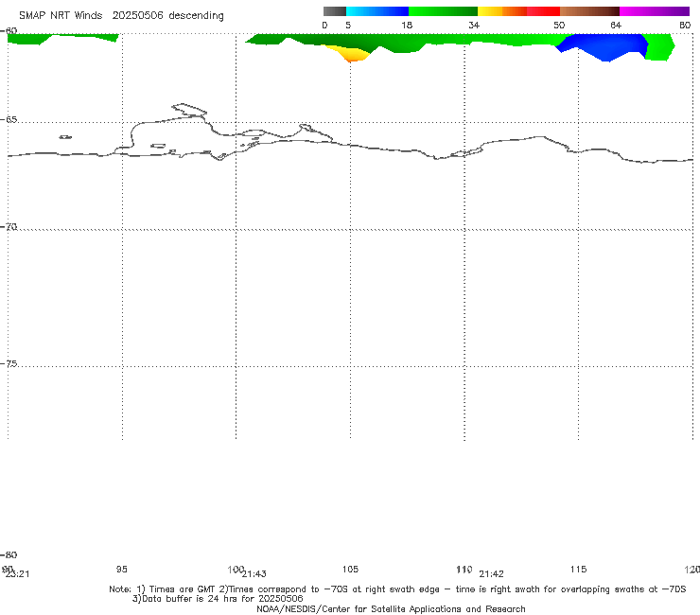Click the '80' label under the color bar
Screen dimensions: 700x615
[x=685, y=25]
